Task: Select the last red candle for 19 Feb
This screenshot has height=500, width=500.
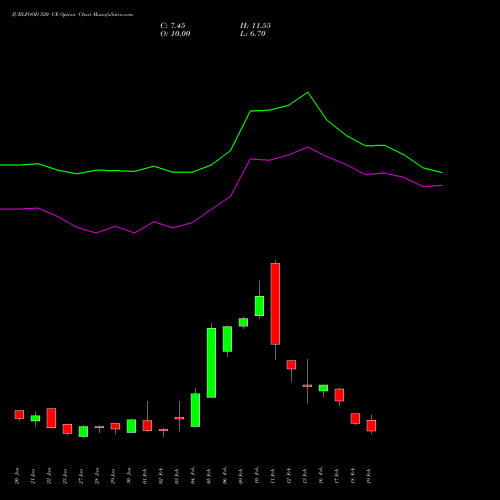Action: click(371, 425)
